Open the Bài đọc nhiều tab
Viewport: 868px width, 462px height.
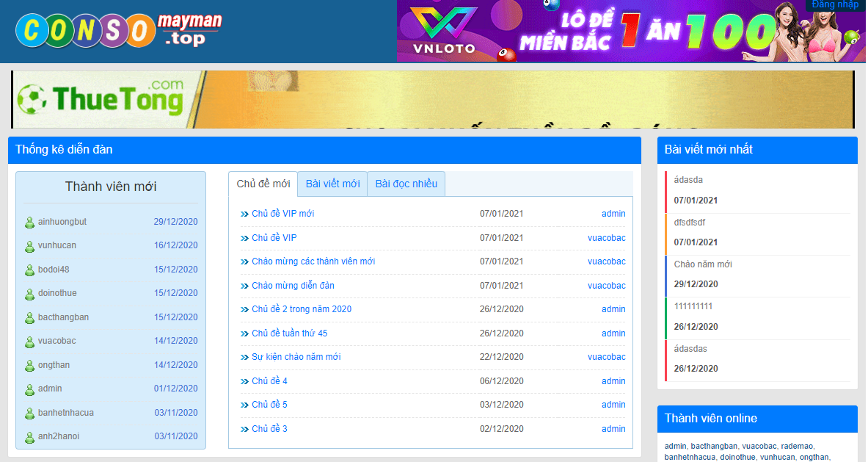pyautogui.click(x=406, y=184)
